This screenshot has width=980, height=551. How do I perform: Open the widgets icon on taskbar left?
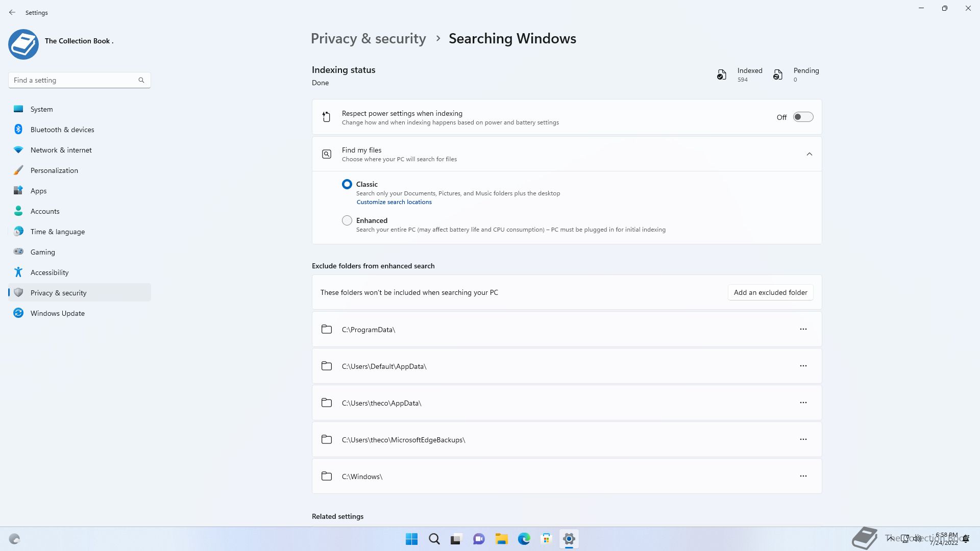click(x=14, y=539)
